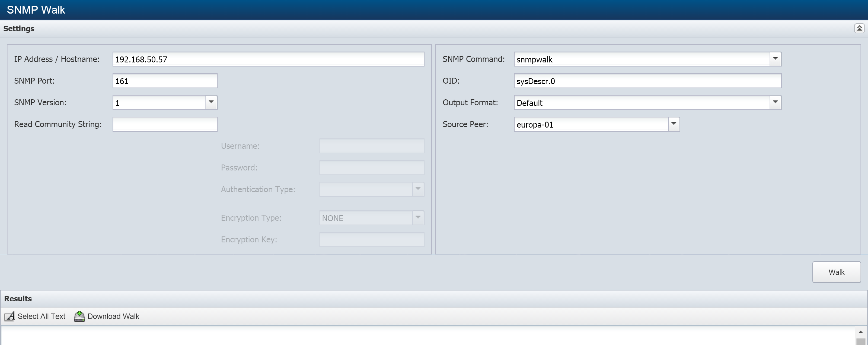Screen dimensions: 868x345
Task: Click the Results panel header
Action: 434,299
